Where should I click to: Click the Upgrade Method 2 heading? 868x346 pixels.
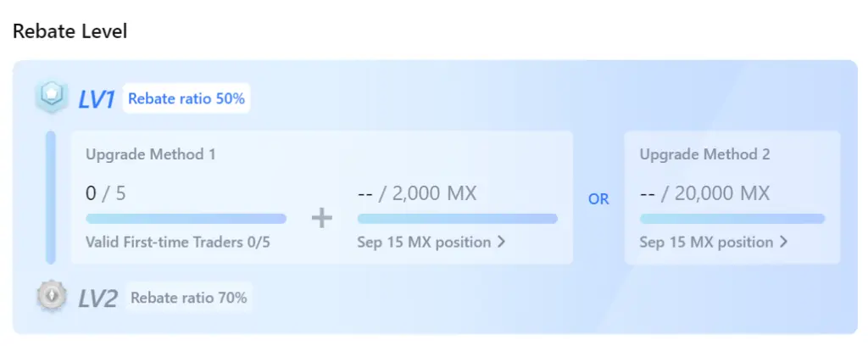point(704,153)
